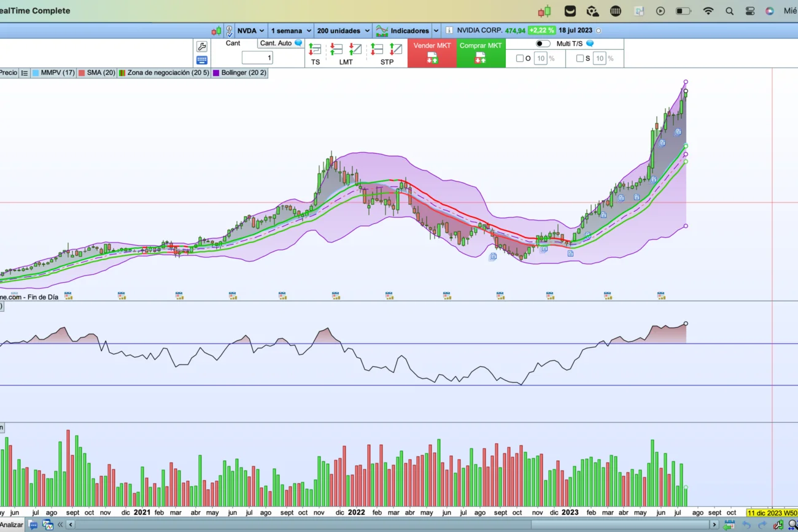
Task: Click the undo arrow in bottom toolbar
Action: [746, 525]
